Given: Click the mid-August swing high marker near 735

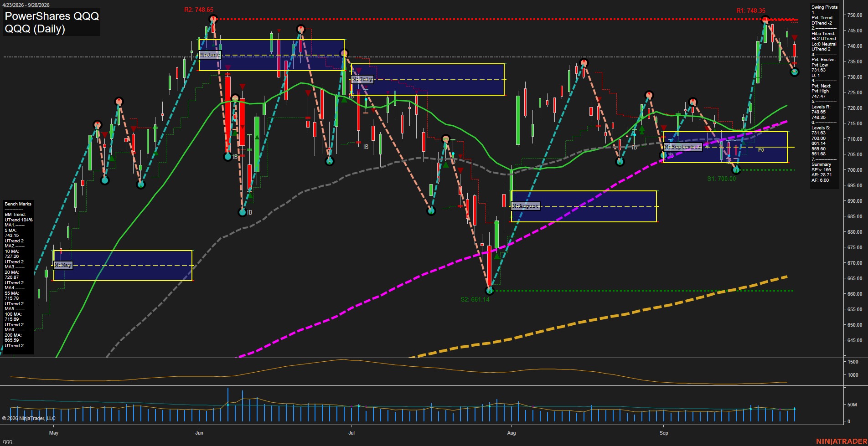Looking at the screenshot, I should pos(584,63).
